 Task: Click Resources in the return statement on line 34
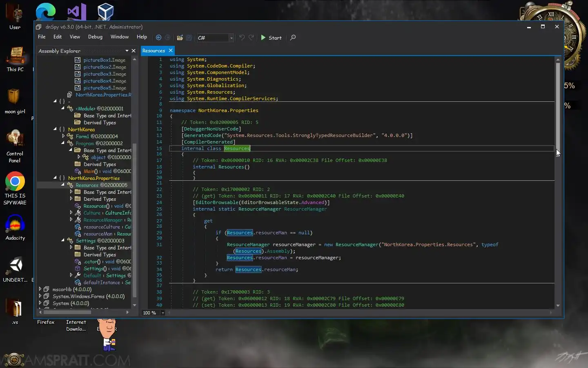click(248, 269)
